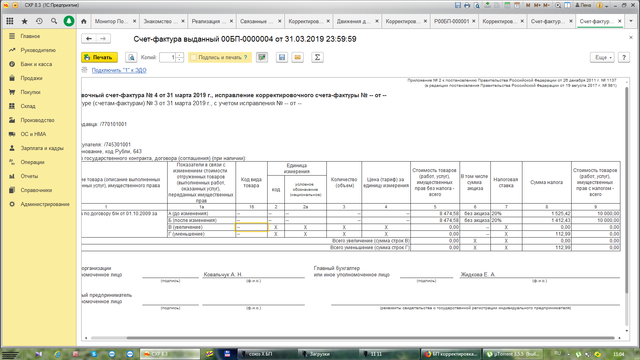
Task: Go to the home page icon
Action: pyautogui.click(x=84, y=21)
